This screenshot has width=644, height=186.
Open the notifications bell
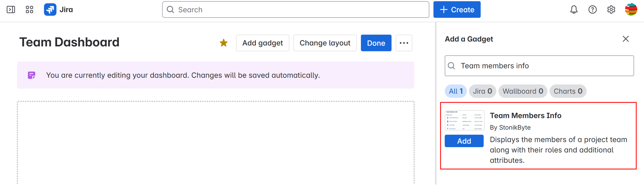coord(574,9)
